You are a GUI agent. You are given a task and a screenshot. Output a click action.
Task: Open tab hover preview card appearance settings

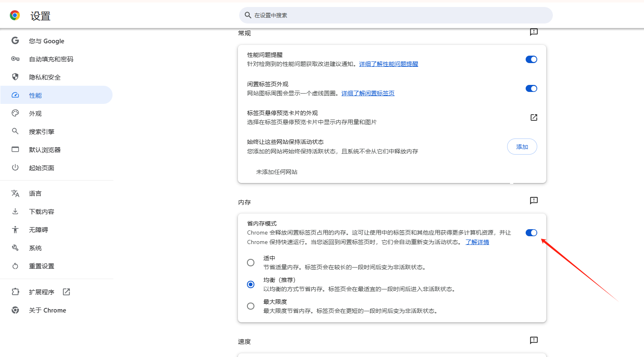tap(534, 117)
